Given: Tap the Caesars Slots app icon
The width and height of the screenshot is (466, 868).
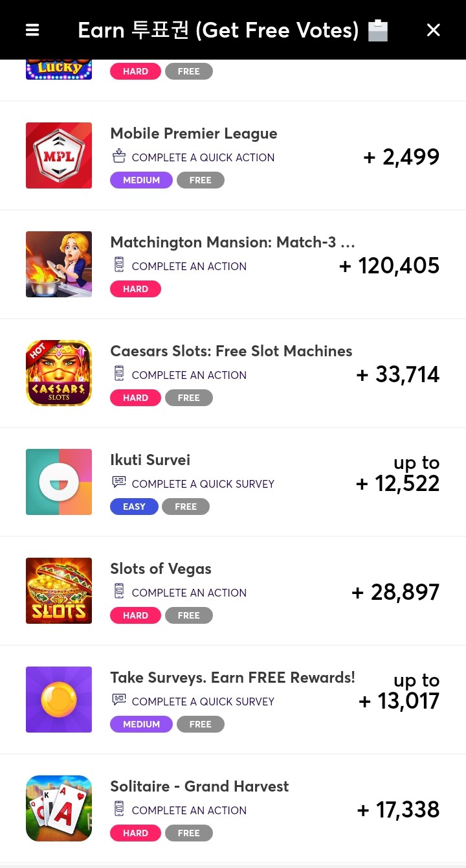Looking at the screenshot, I should 59,373.
